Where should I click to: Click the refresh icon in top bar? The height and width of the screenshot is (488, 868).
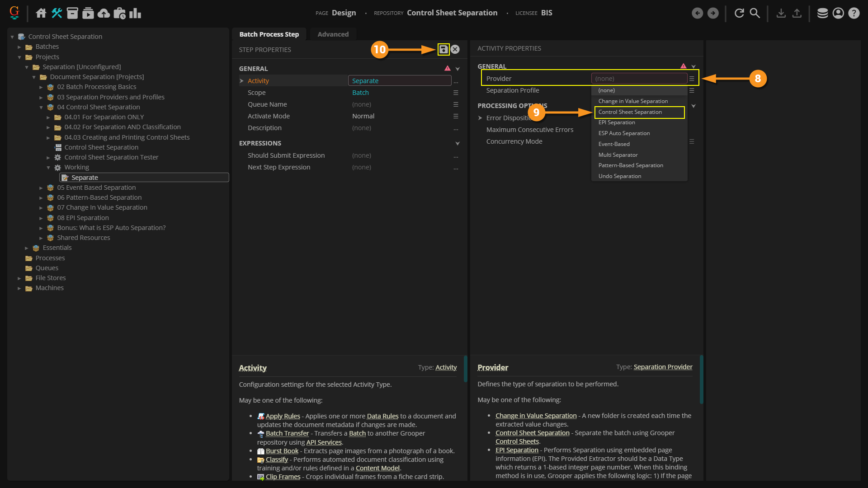tap(739, 13)
